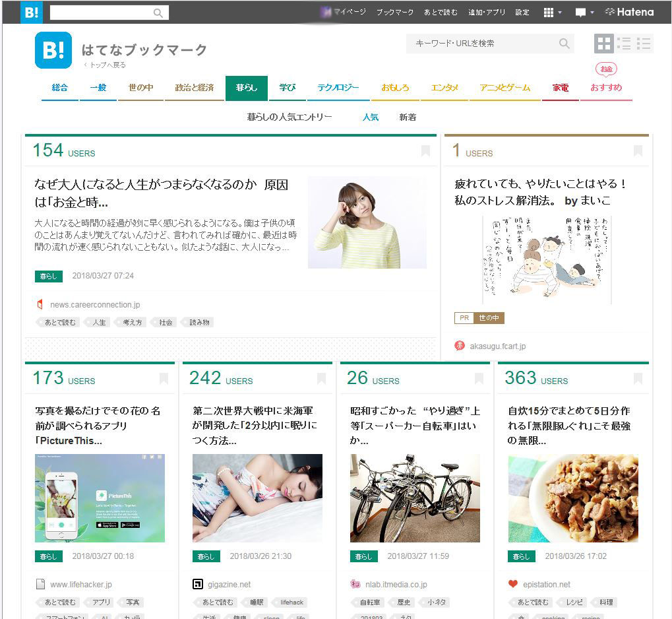672x619 pixels.
Task: Open 追加・アプリ in the top bar
Action: tap(487, 13)
